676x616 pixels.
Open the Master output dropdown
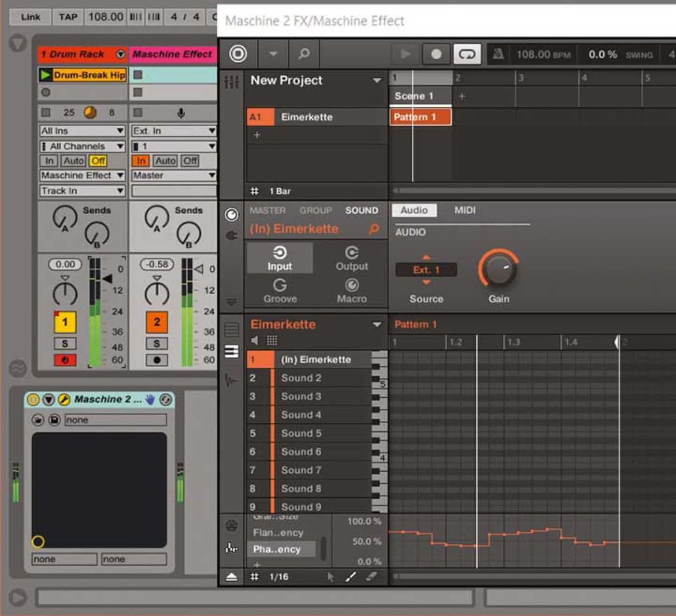tap(174, 176)
